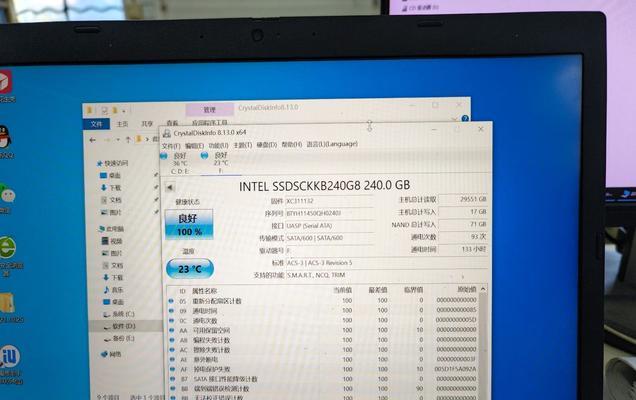Click the firmware field XC311132
This screenshot has width=636, height=400.
[x=329, y=201]
